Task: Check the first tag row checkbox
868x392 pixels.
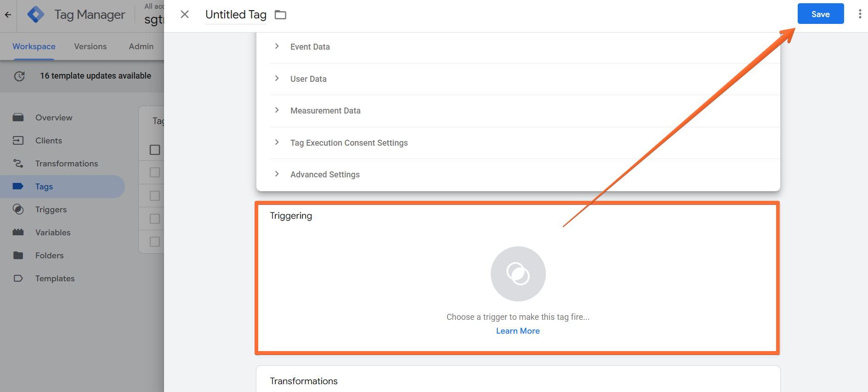Action: pos(155,172)
